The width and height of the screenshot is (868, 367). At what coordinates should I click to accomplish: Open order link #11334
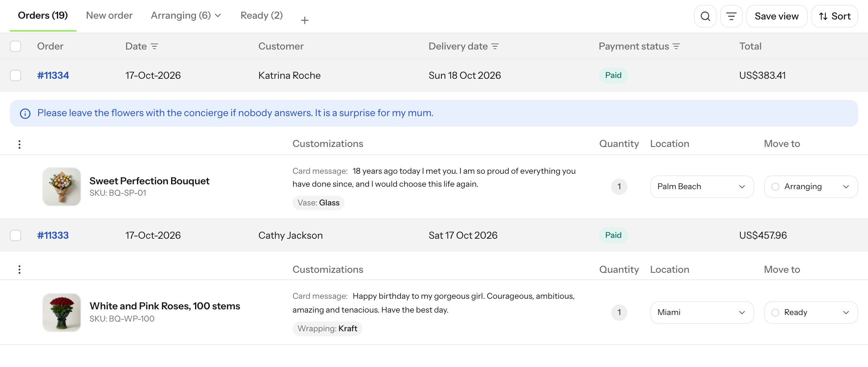(x=53, y=76)
